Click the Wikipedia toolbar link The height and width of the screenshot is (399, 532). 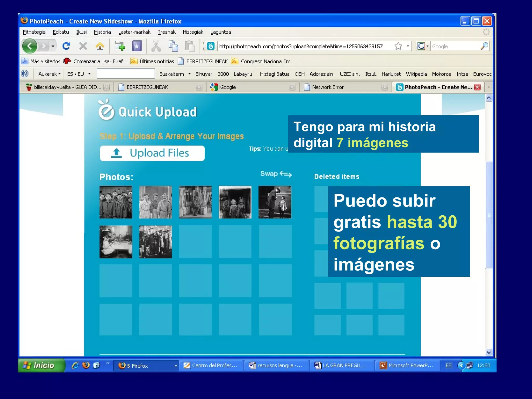click(416, 74)
